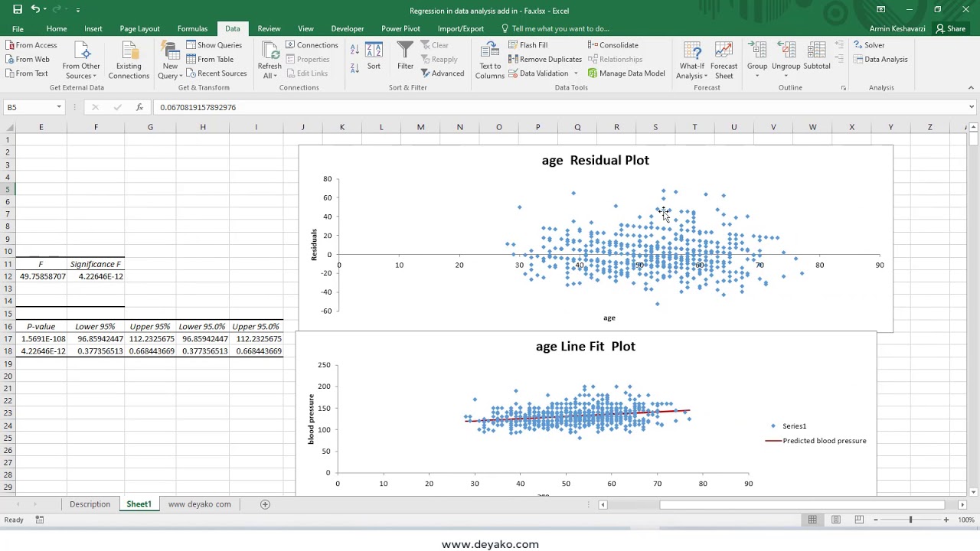The height and width of the screenshot is (551, 980).
Task: Expand the From Other Sources dropdown
Action: 81,70
